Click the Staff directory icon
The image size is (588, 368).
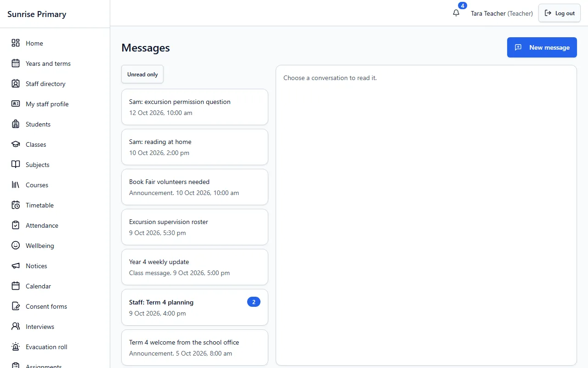tap(16, 84)
